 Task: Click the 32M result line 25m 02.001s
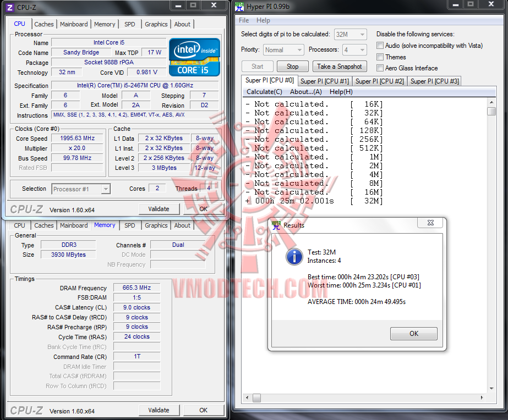click(314, 201)
